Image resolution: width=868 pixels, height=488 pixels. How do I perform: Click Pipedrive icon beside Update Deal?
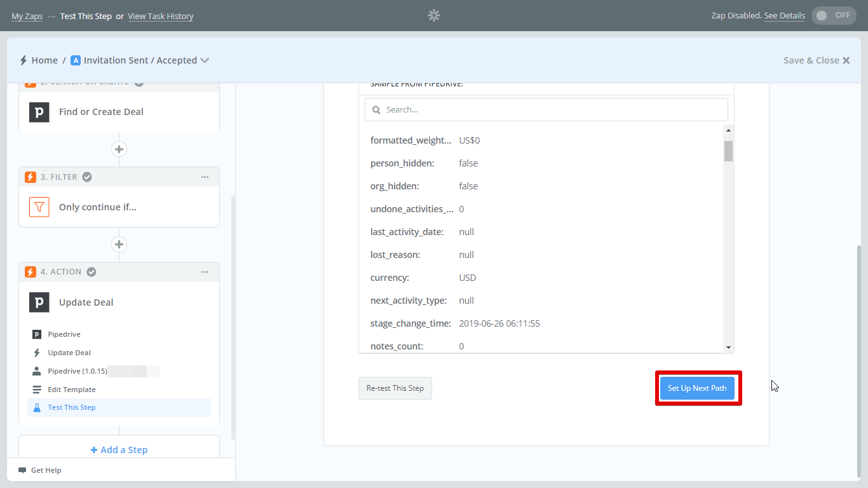pyautogui.click(x=39, y=302)
